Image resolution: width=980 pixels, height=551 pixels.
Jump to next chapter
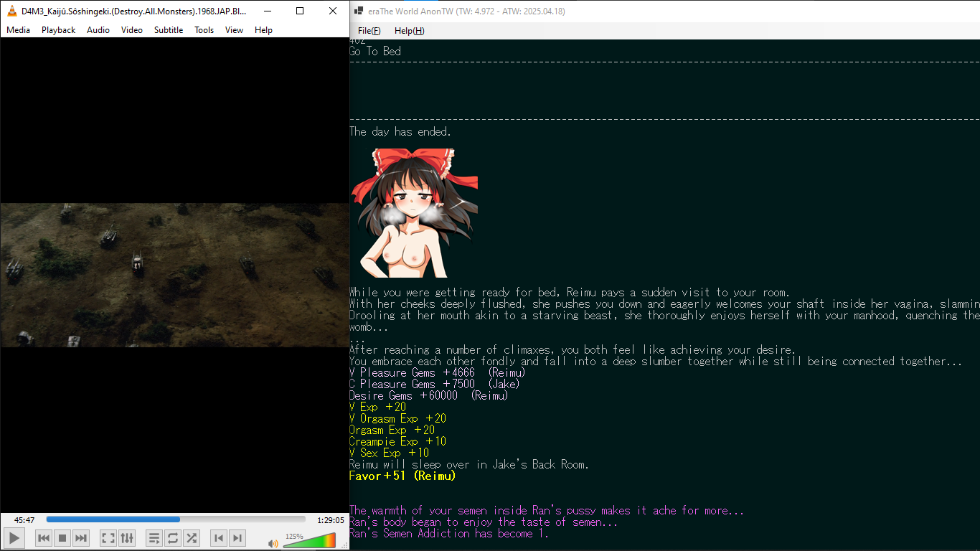[x=237, y=538]
